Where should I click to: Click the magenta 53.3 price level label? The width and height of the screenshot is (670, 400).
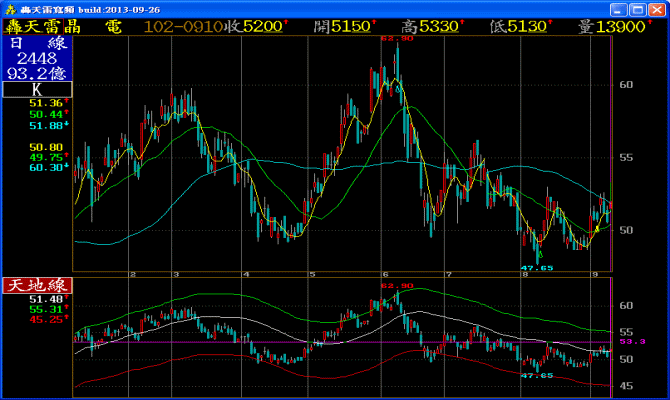[x=632, y=341]
